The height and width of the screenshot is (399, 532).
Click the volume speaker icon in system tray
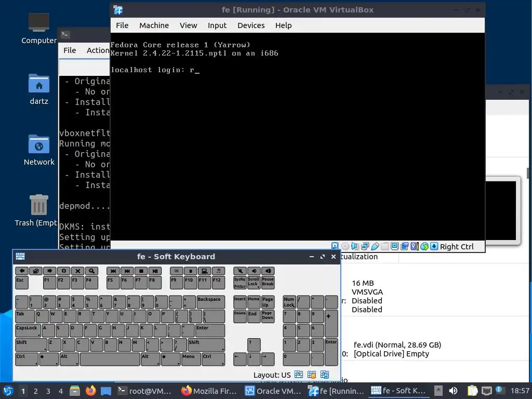453,391
